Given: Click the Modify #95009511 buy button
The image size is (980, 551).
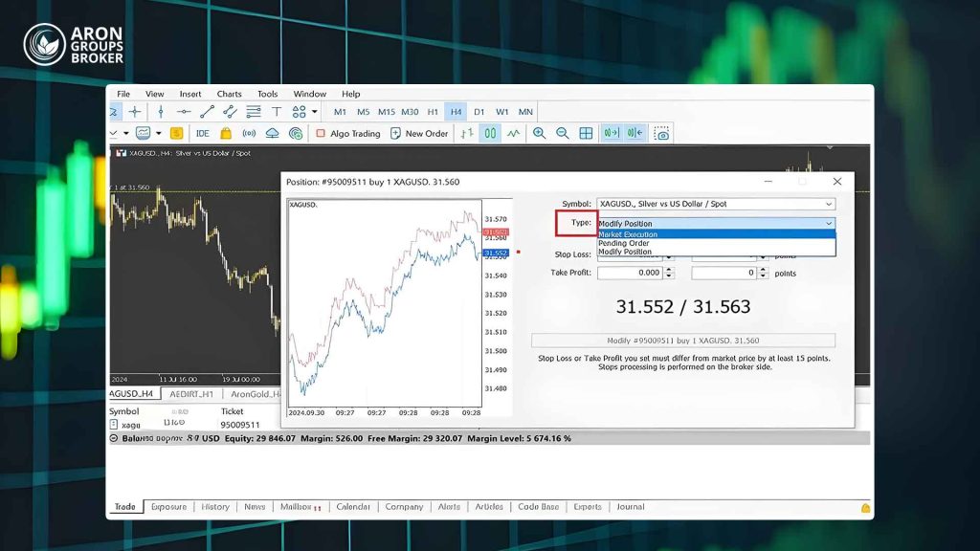Looking at the screenshot, I should [683, 341].
